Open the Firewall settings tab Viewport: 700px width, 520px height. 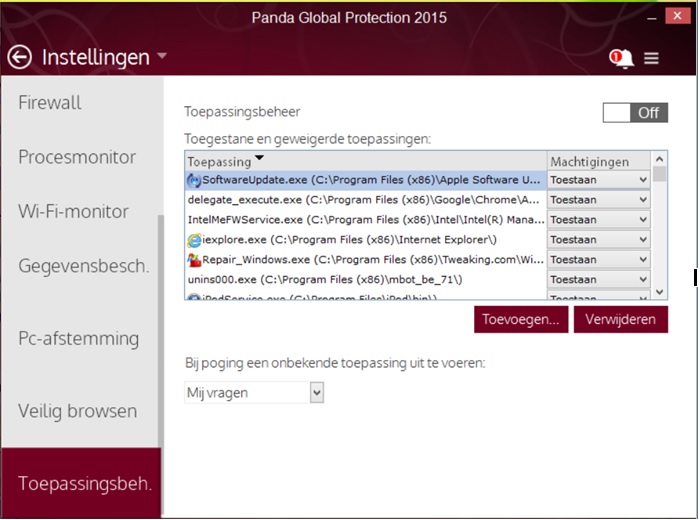[50, 103]
